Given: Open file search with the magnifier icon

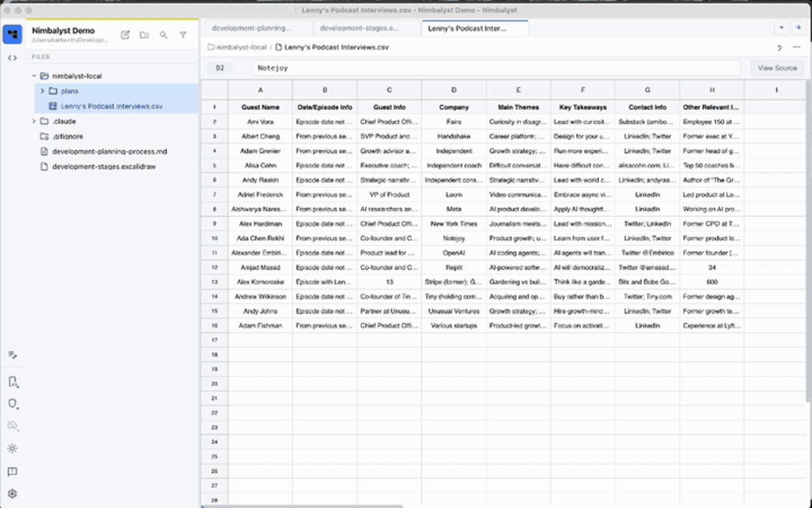Looking at the screenshot, I should click(164, 35).
